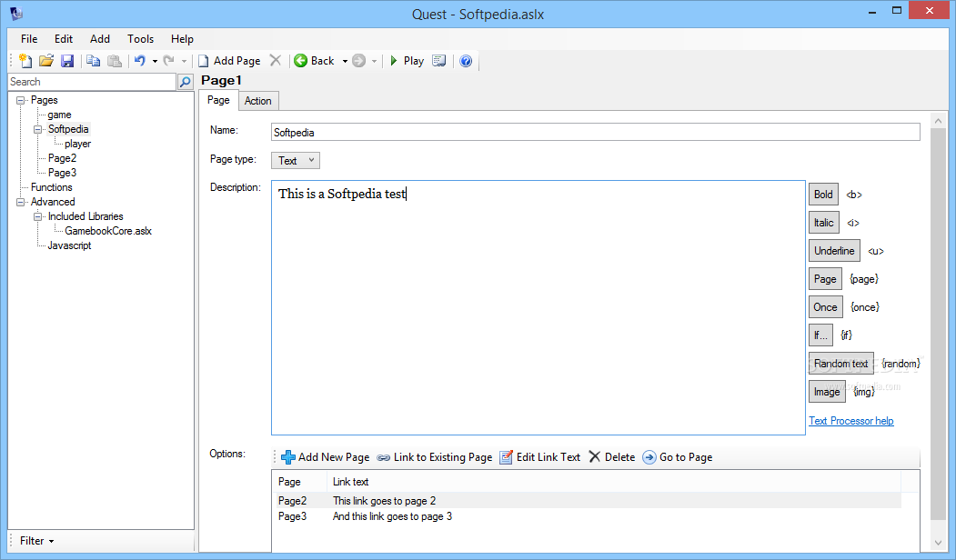Click the Open folder toolbar icon
956x560 pixels.
coord(46,60)
